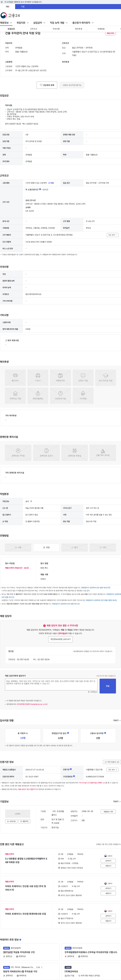Open the 이마트 트레이더스 사원 모집 posting
The width and height of the screenshot is (121, 980).
(x=25, y=888)
